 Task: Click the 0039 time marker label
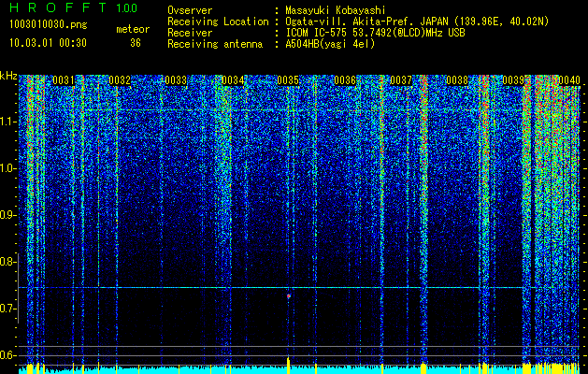click(513, 80)
